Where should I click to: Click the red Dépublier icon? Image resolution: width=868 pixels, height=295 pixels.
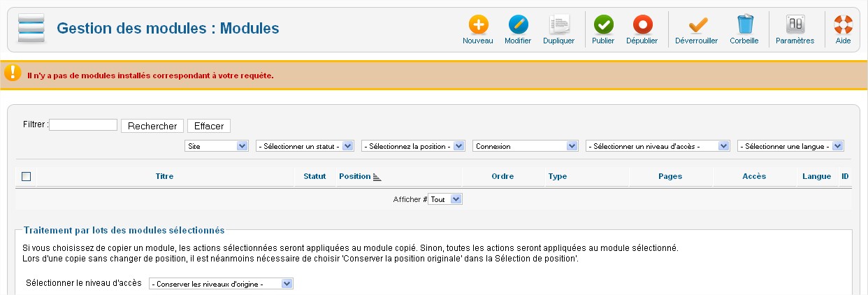click(642, 26)
